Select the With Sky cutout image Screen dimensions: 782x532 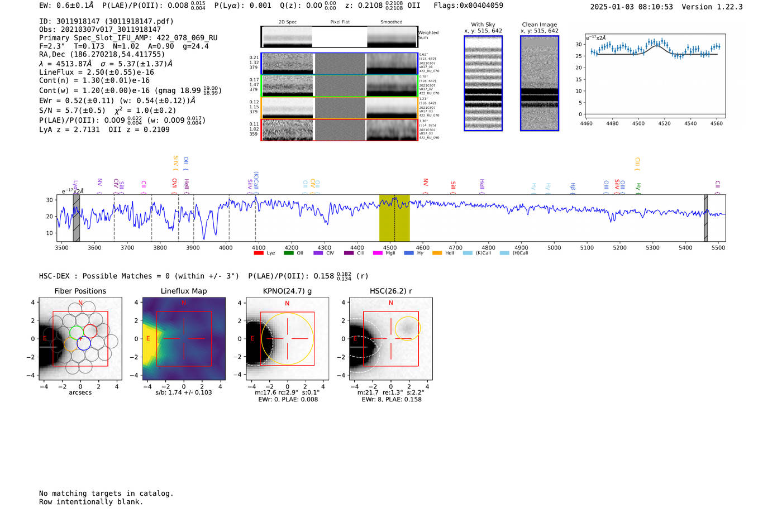483,83
